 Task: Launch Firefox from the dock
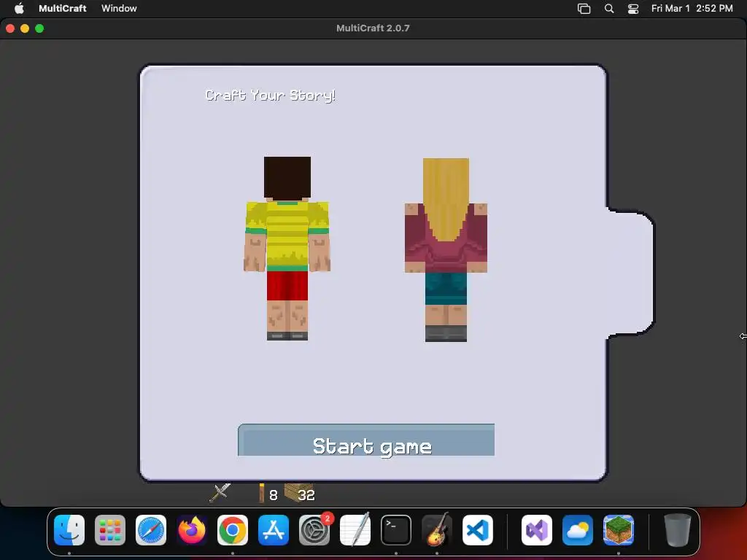pyautogui.click(x=192, y=530)
